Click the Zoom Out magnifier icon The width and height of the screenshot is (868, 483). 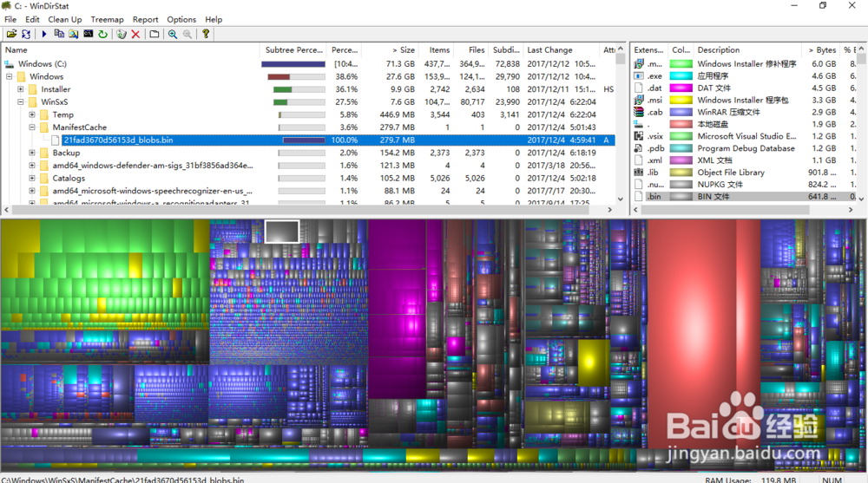click(187, 35)
